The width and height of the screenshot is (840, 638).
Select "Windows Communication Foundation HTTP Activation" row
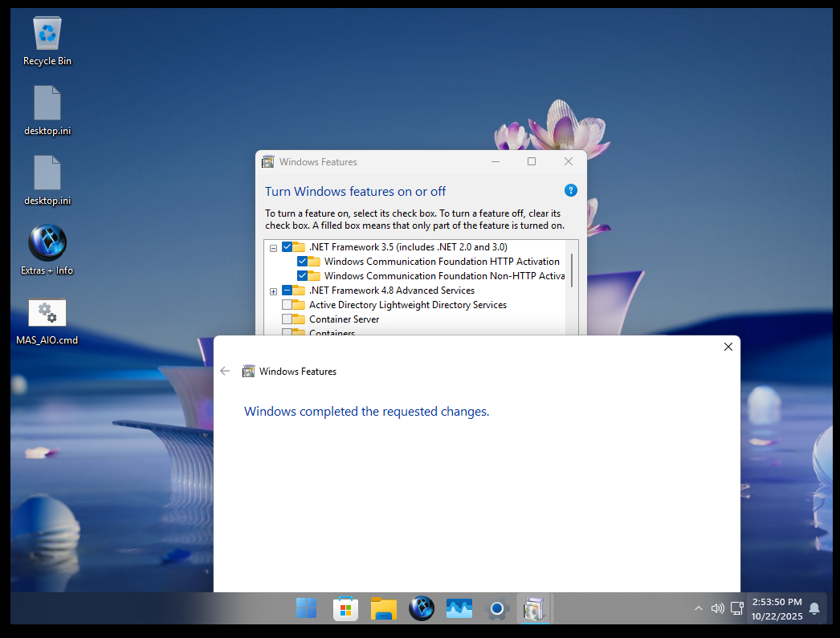442,261
